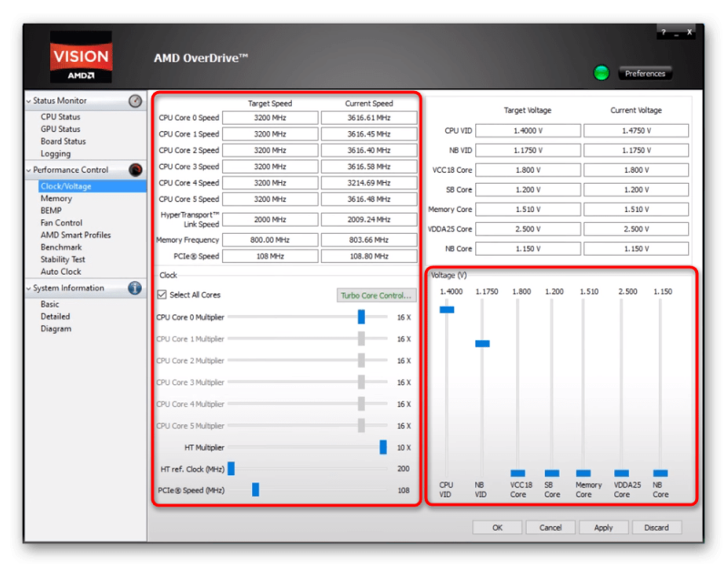Open Turbo Core Control

pyautogui.click(x=376, y=296)
